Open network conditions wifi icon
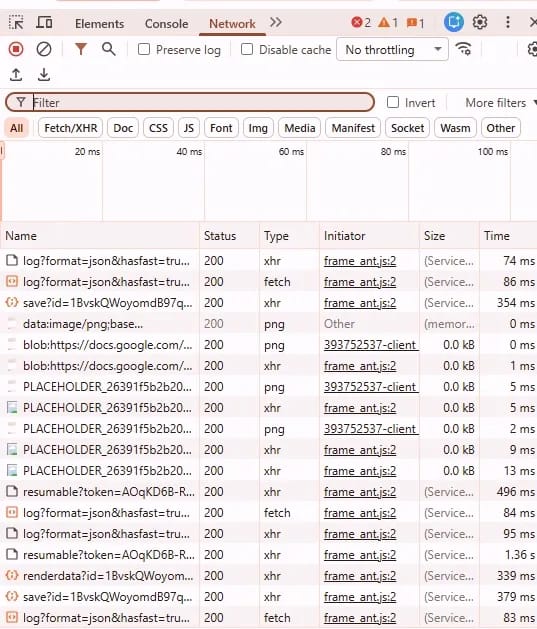Viewport: 537px width, 629px height. [464, 49]
